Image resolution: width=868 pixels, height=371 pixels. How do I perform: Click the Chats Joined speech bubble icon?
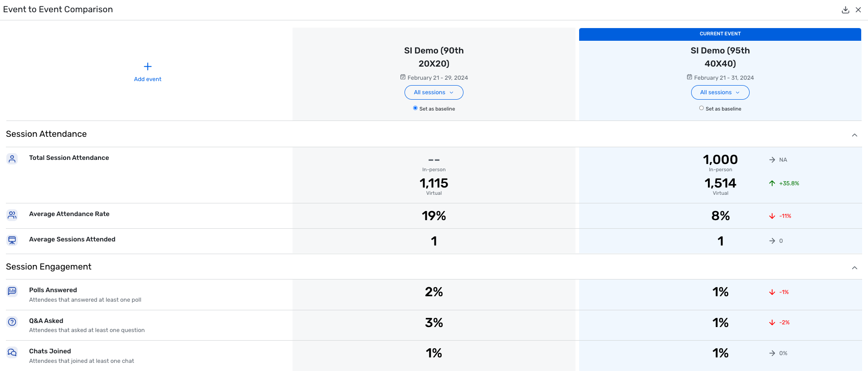pos(12,352)
